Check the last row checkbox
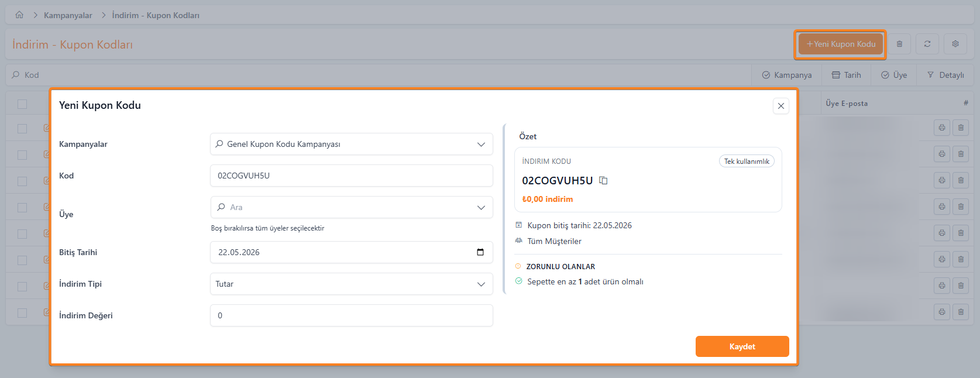 coord(22,313)
